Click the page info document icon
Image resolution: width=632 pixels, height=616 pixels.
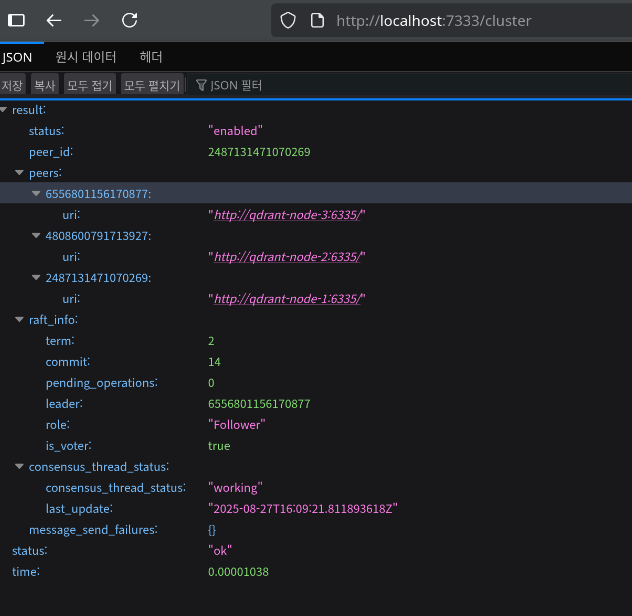pos(316,20)
